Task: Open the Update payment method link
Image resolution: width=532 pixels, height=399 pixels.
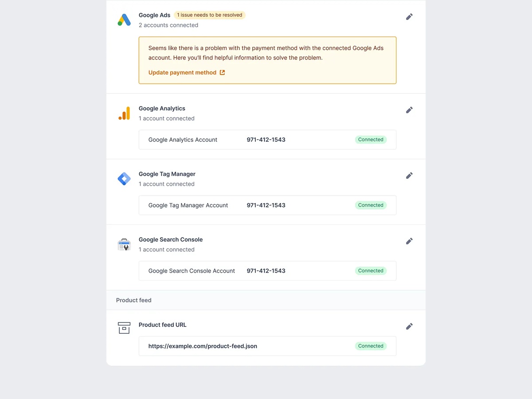Action: 182,72
